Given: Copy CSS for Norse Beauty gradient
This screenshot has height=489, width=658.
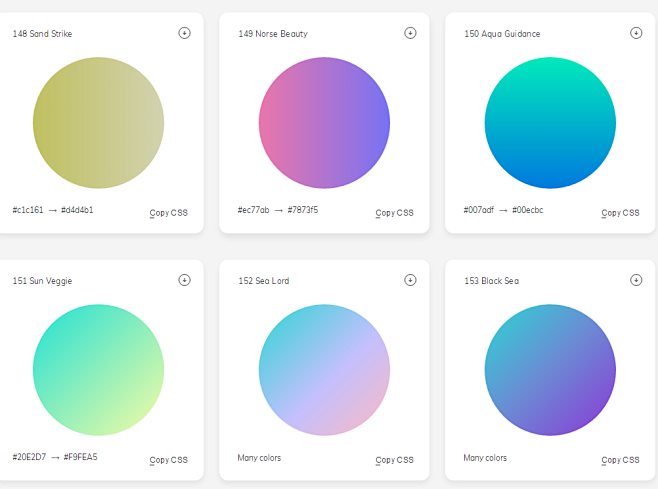Looking at the screenshot, I should 394,213.
